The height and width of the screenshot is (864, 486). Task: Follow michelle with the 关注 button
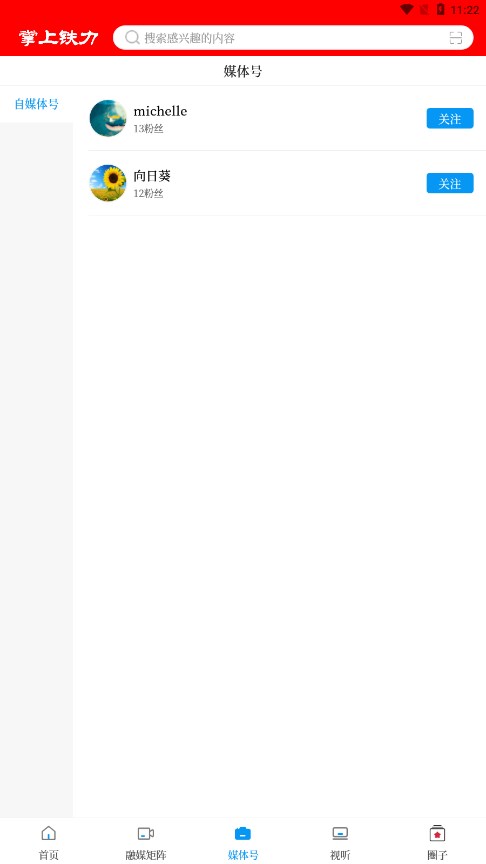[x=450, y=118]
